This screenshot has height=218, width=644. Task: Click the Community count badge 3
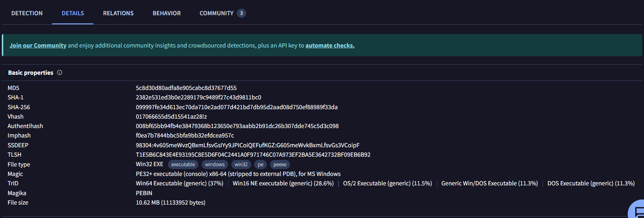[x=241, y=13]
